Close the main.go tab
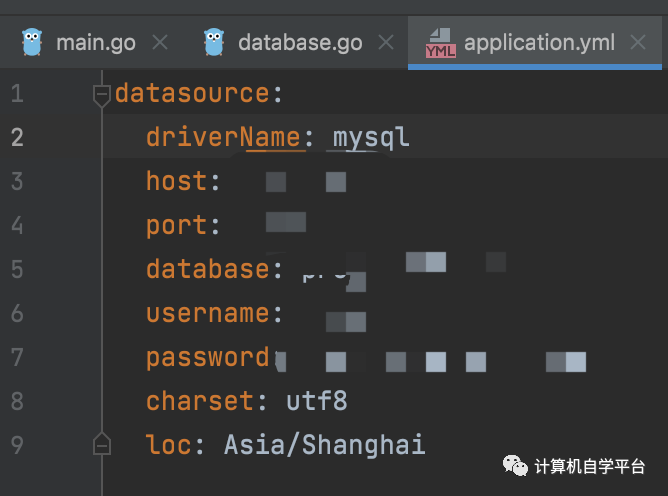The width and height of the screenshot is (668, 496). (158, 43)
